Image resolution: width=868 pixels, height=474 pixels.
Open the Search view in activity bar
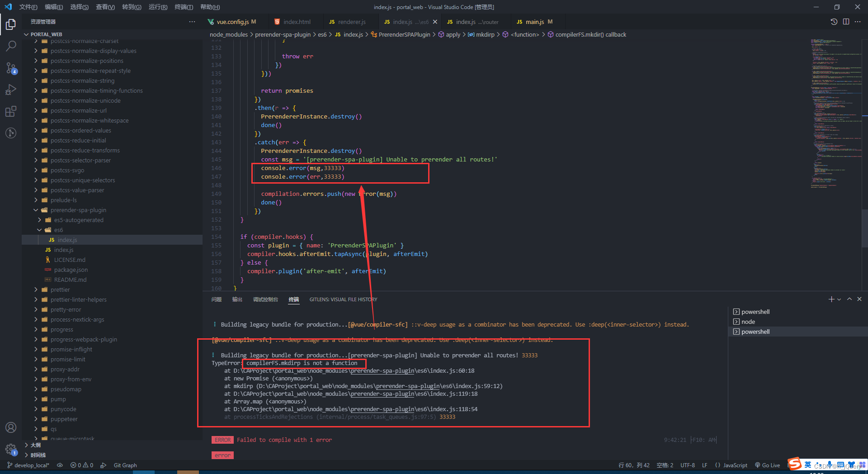click(11, 46)
